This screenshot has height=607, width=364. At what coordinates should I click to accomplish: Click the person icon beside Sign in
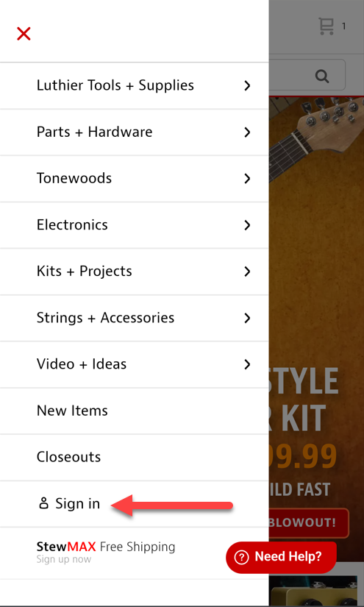(43, 504)
